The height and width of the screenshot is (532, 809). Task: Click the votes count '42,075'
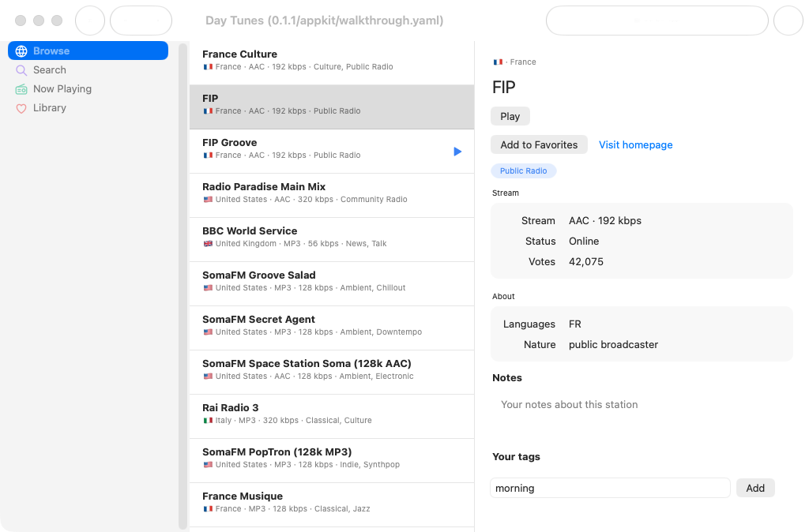[585, 262]
